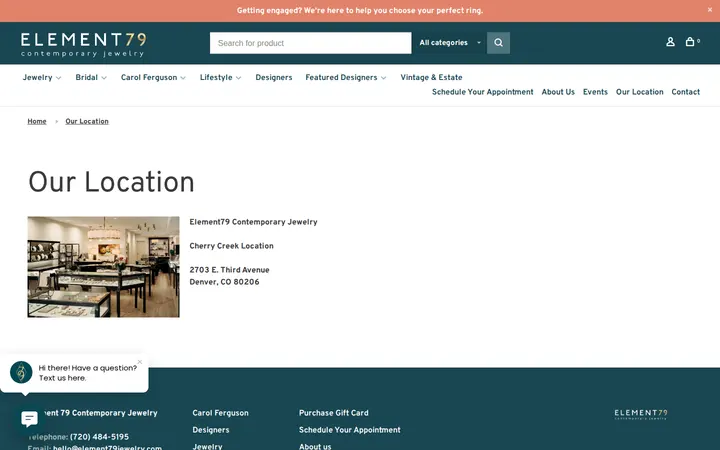Select Our Location in the navigation bar
Viewport: 720px width, 450px height.
tap(639, 92)
